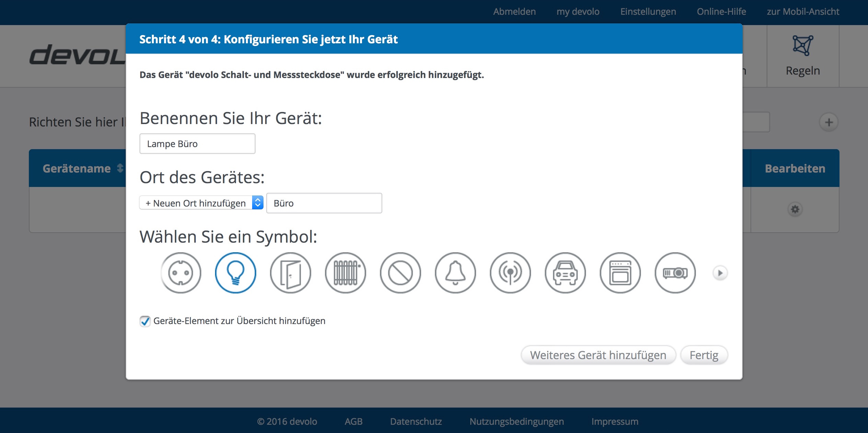Open the Impressum footer link
Image resolution: width=868 pixels, height=433 pixels.
point(615,421)
